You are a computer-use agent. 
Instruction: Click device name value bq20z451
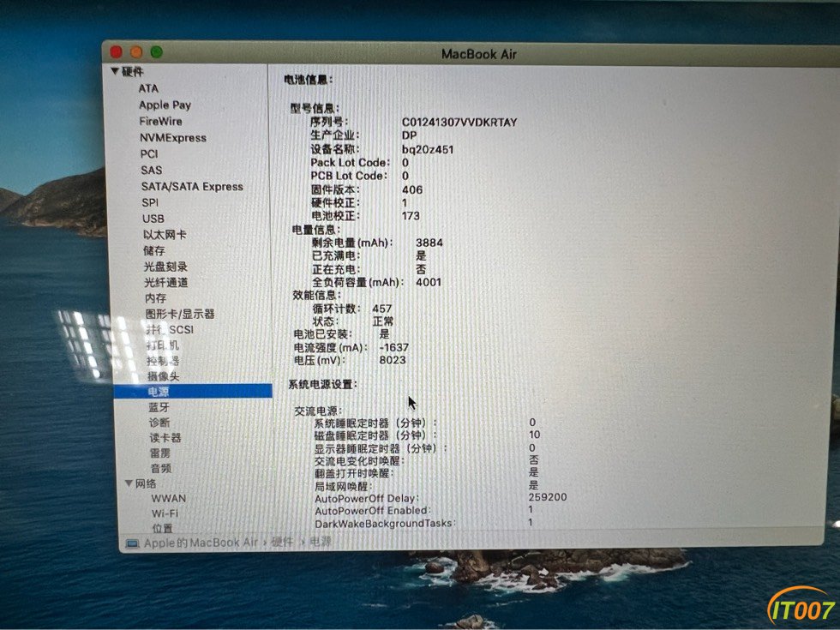[428, 149]
